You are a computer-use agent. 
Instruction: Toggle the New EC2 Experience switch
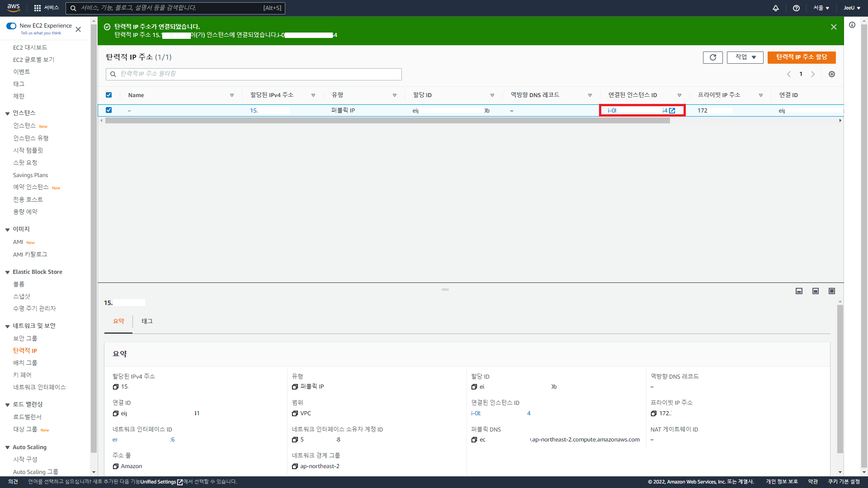11,26
